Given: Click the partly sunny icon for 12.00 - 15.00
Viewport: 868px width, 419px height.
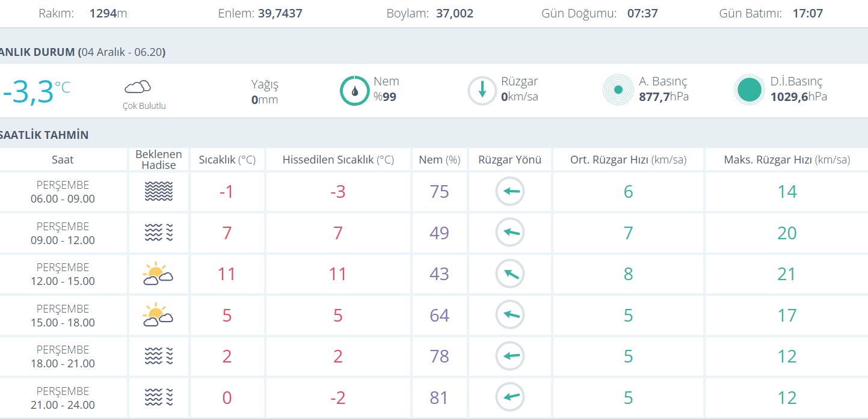Looking at the screenshot, I should (x=158, y=274).
